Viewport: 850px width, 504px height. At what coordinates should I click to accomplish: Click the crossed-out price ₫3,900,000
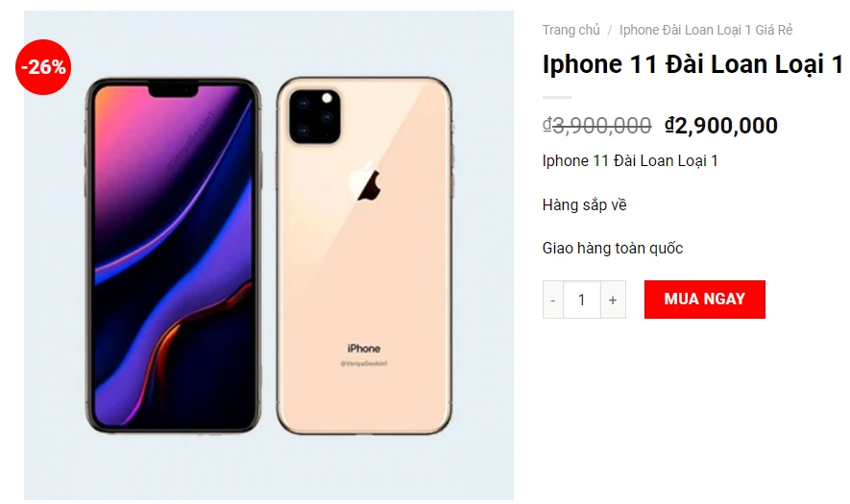pyautogui.click(x=596, y=126)
